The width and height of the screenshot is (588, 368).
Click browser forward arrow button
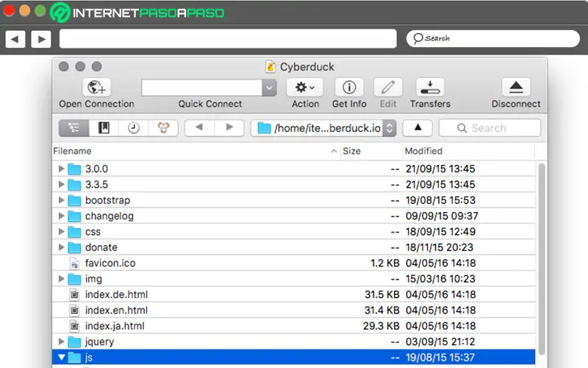point(41,39)
